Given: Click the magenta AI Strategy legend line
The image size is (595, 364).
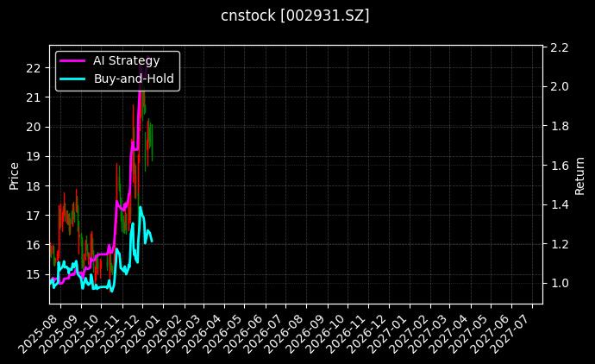Looking at the screenshot, I should coord(73,61).
